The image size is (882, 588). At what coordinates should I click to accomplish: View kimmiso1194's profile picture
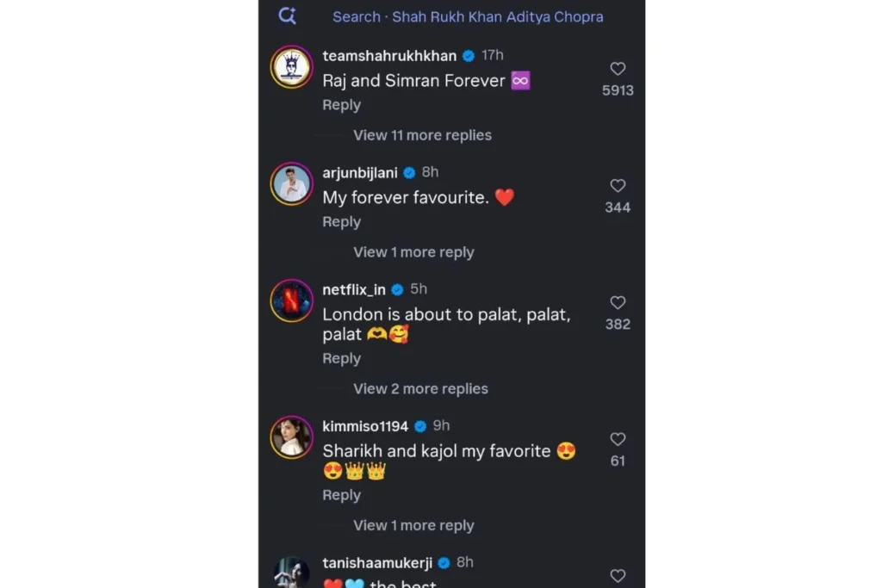tap(291, 437)
